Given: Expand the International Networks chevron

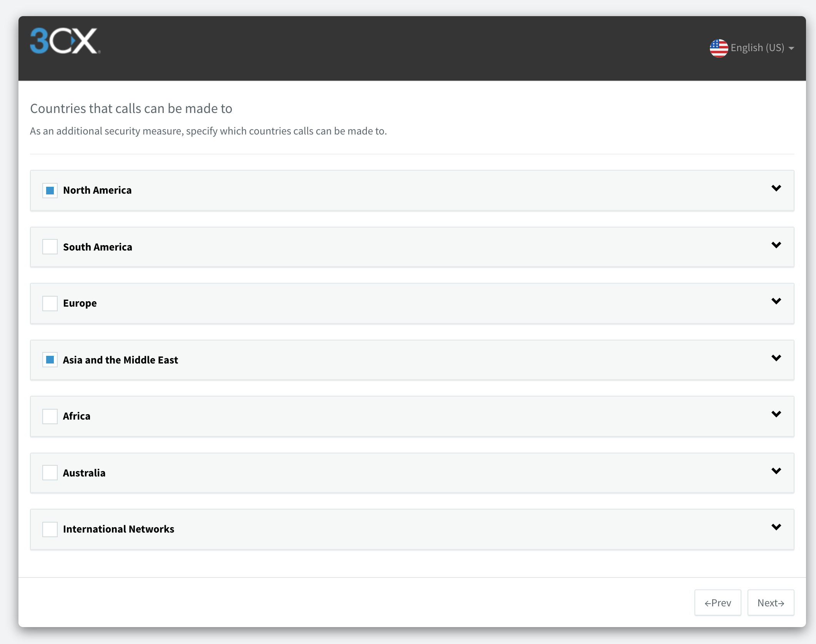Looking at the screenshot, I should point(776,527).
